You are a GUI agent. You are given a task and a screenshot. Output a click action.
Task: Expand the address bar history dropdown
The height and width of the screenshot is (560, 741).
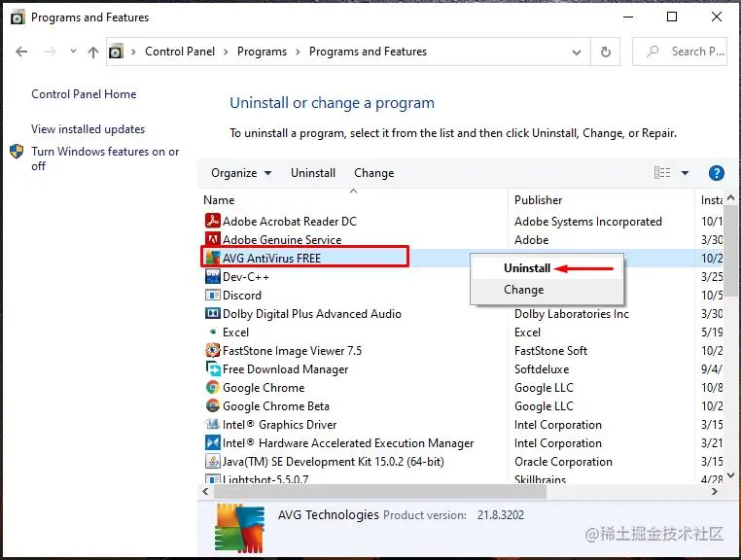click(x=577, y=52)
